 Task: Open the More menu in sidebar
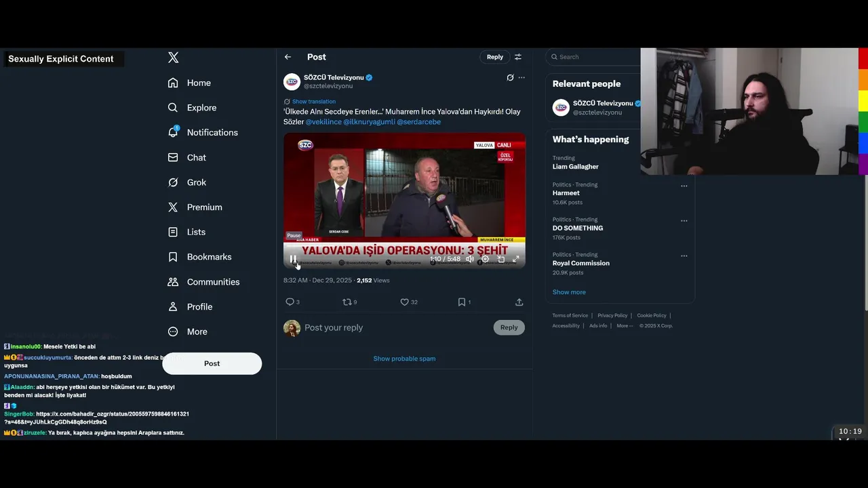[x=173, y=331]
